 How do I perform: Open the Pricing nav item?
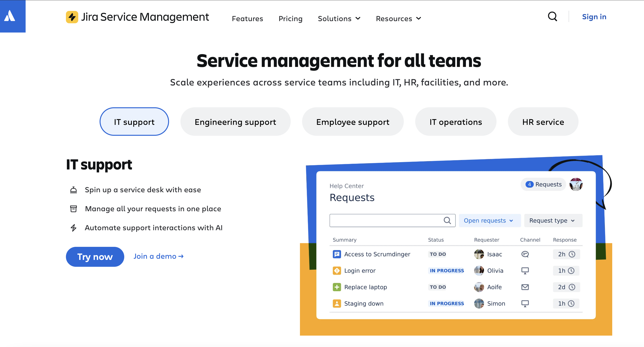(x=290, y=19)
